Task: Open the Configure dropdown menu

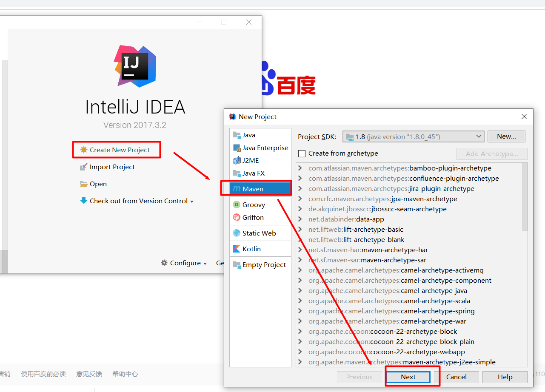Action: (x=205, y=264)
